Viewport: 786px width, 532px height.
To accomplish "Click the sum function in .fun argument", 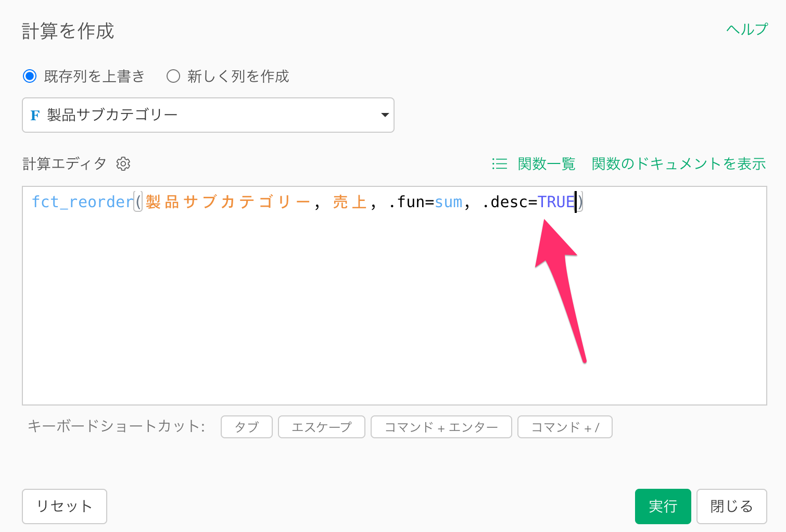I will pos(448,202).
